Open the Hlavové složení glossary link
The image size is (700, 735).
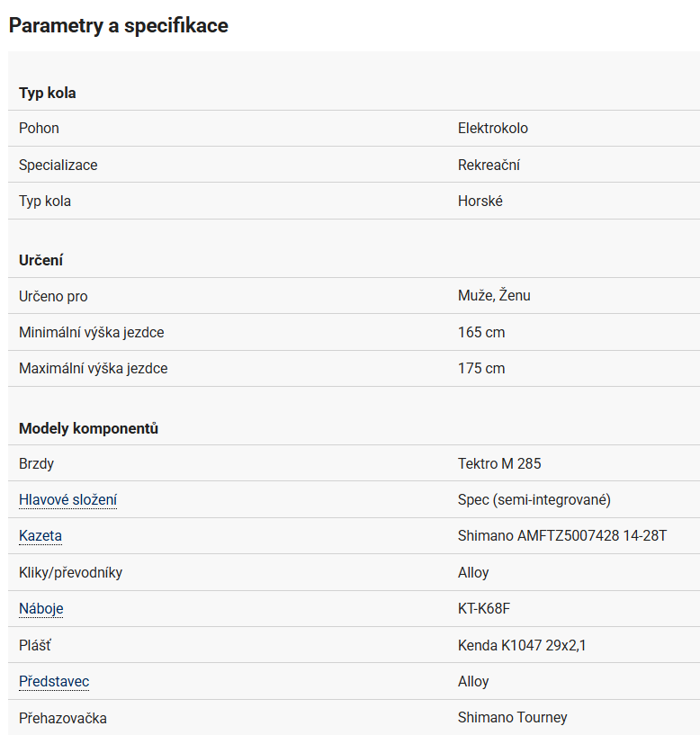67,500
